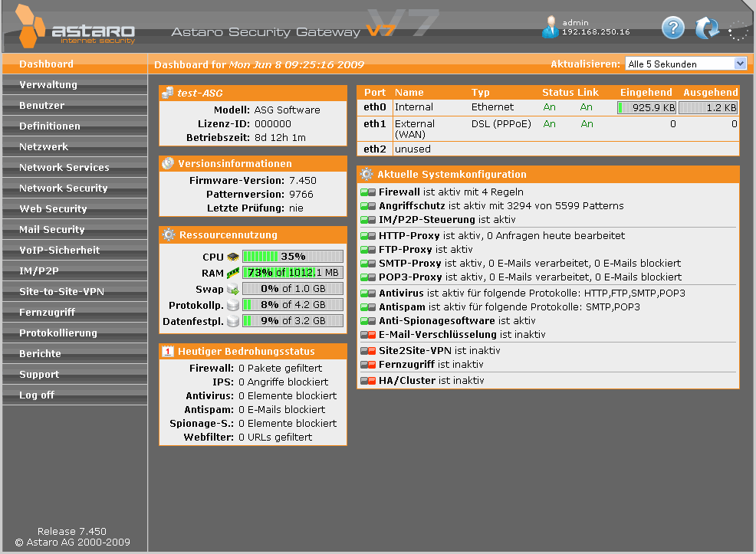Screen dimensions: 756x554
Task: Click the Aktuelle Systemkonfiguration gear icon
Action: tap(366, 174)
